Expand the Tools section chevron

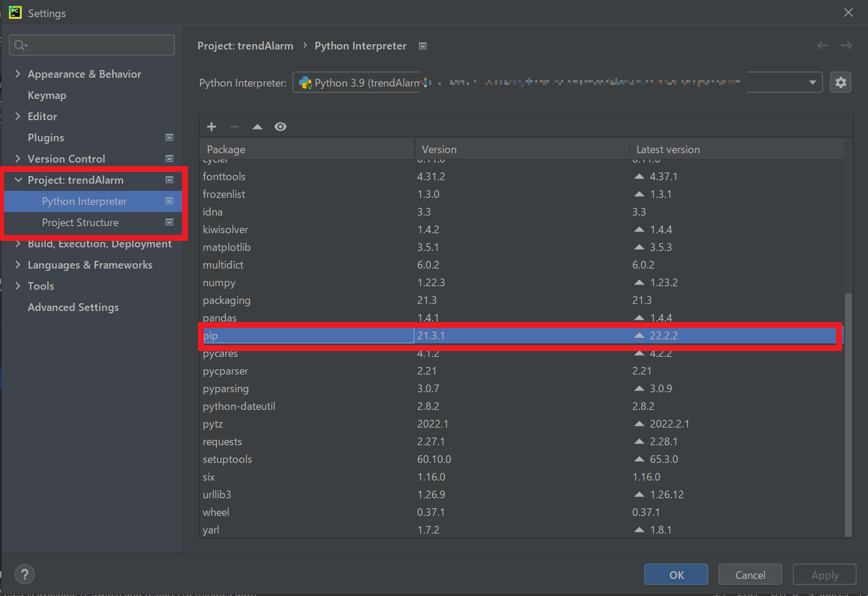[18, 286]
